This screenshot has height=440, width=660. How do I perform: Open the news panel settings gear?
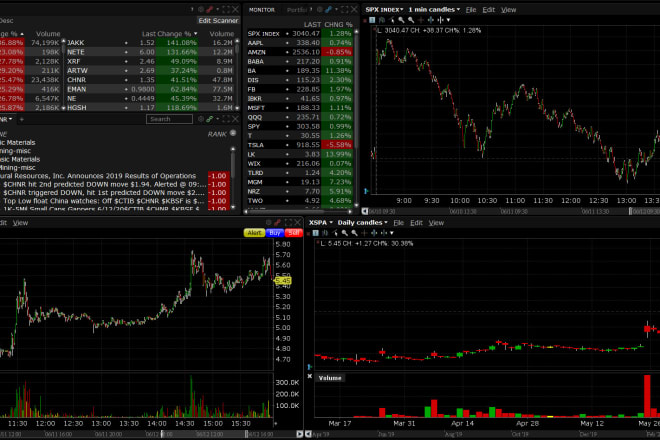click(x=201, y=119)
